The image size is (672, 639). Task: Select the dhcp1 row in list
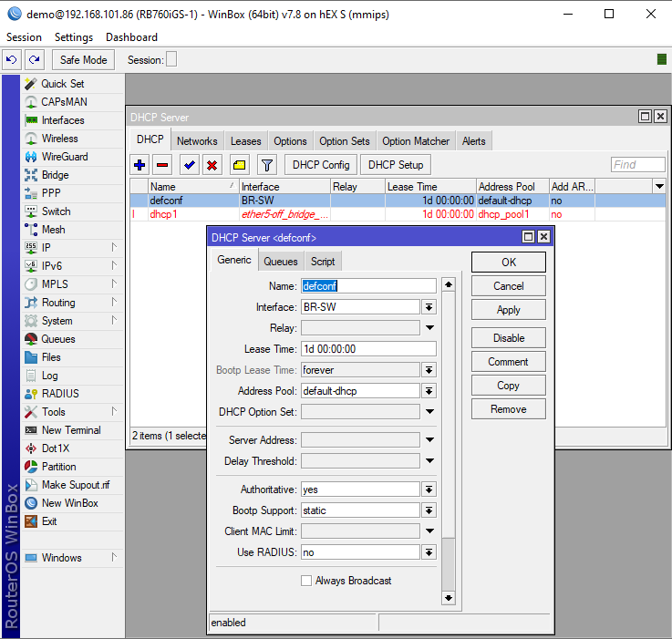398,214
